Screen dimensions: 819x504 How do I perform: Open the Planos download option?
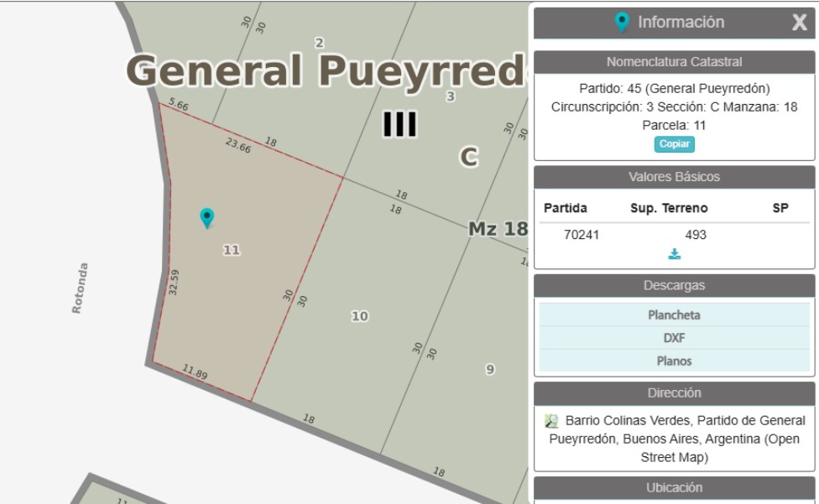coord(674,361)
